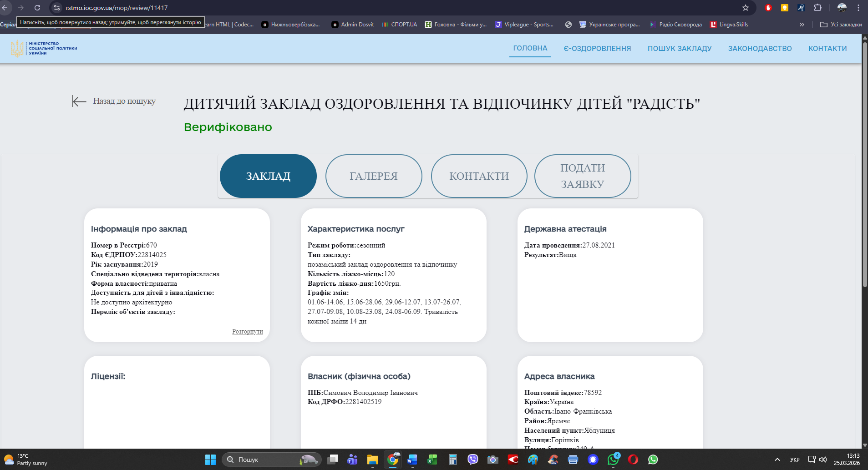Image resolution: width=868 pixels, height=470 pixels.
Task: Open Viber from the taskbar
Action: tap(473, 460)
